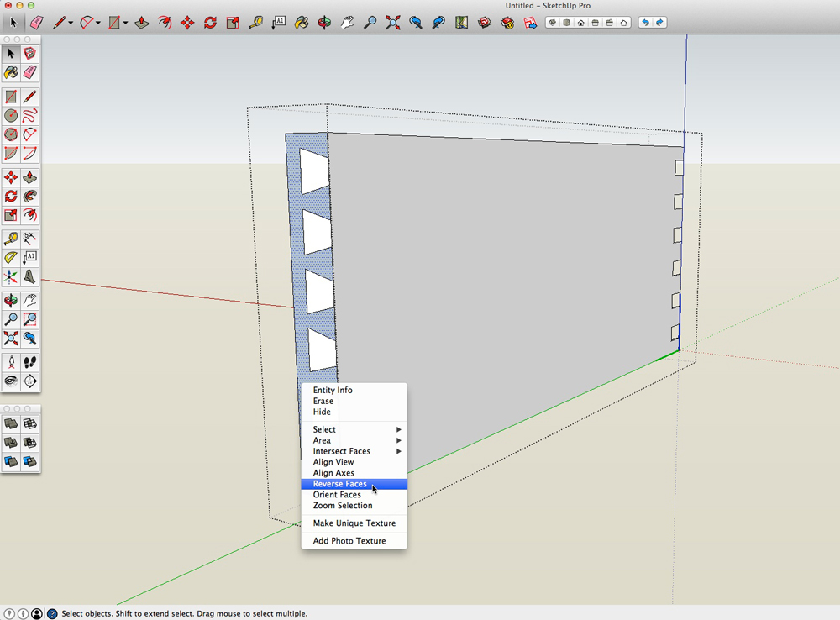Click the 3D Text tool
Screen dimensions: 840x620
point(30,277)
